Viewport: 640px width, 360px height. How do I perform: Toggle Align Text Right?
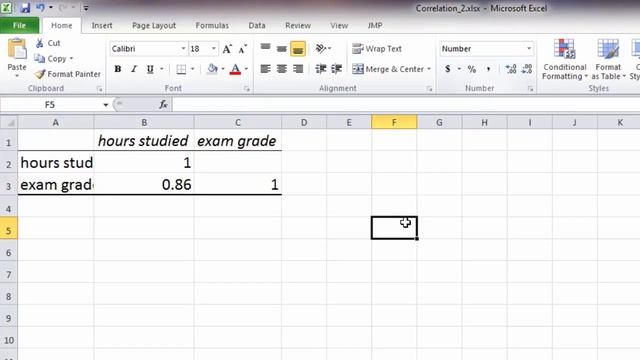[x=298, y=69]
